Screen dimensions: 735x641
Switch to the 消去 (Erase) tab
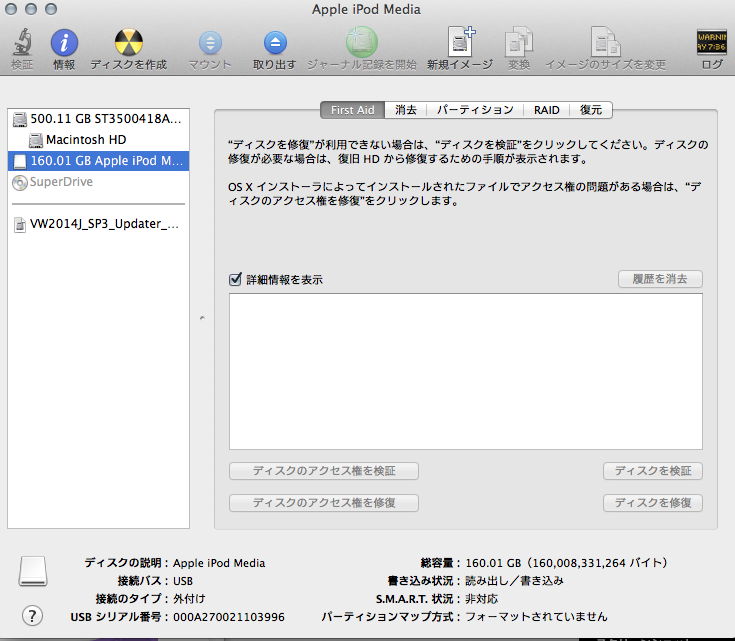click(406, 110)
